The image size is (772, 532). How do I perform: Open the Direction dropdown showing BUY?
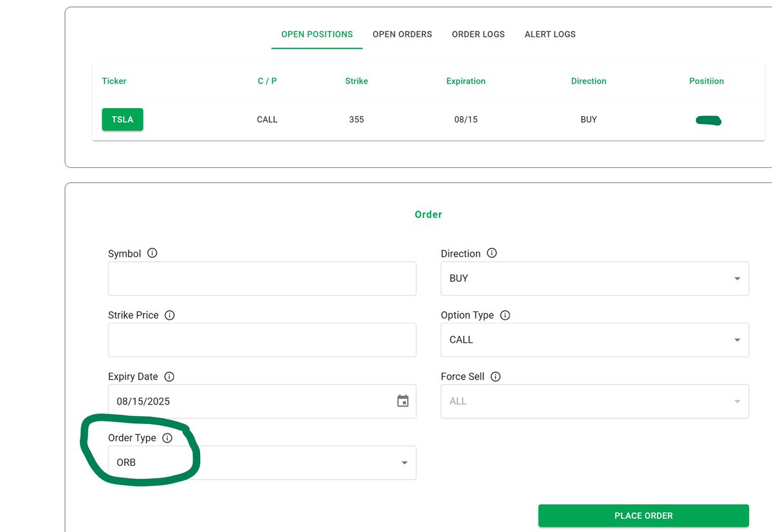[x=594, y=279]
